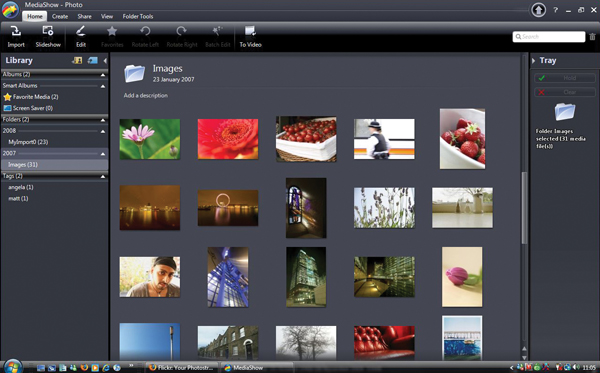The image size is (600, 373).
Task: Click the scroll down arrow of the gallery
Action: tap(524, 357)
